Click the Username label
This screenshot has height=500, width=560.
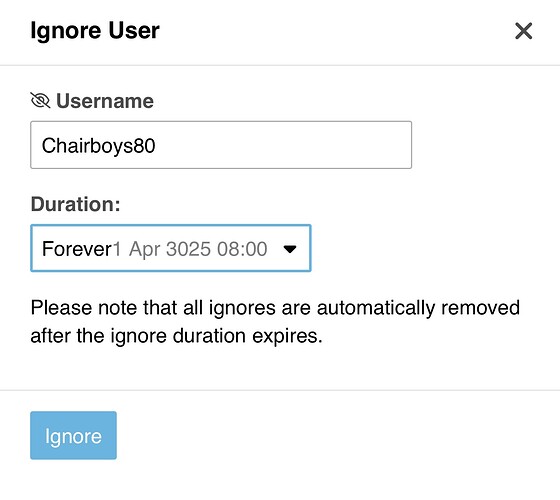pyautogui.click(x=105, y=101)
